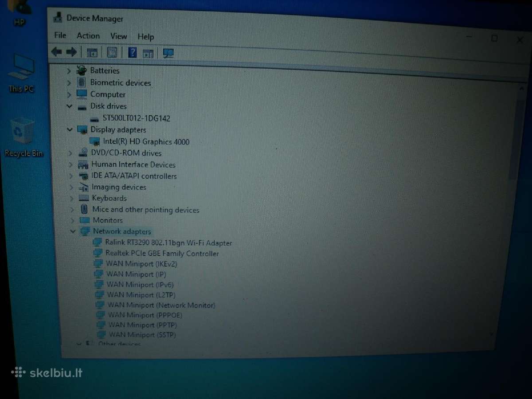The image size is (532, 399).
Task: Select the Display adapters category icon
Action: click(x=82, y=129)
